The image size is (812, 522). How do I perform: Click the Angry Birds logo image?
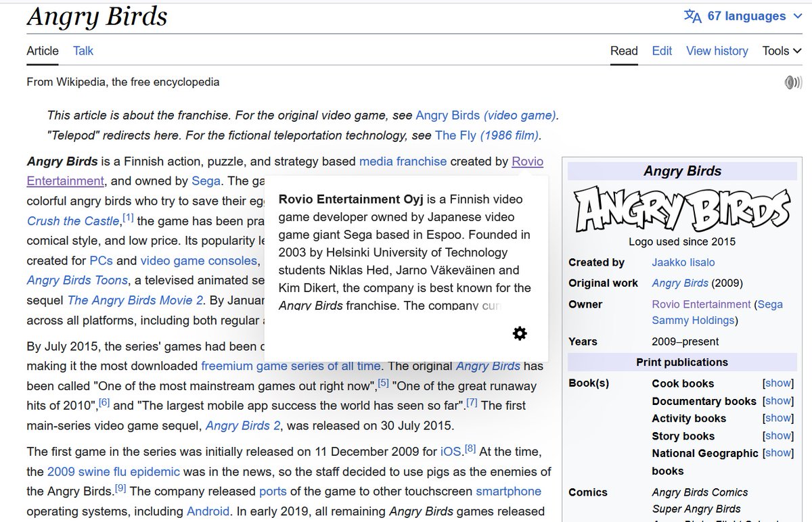pos(682,210)
